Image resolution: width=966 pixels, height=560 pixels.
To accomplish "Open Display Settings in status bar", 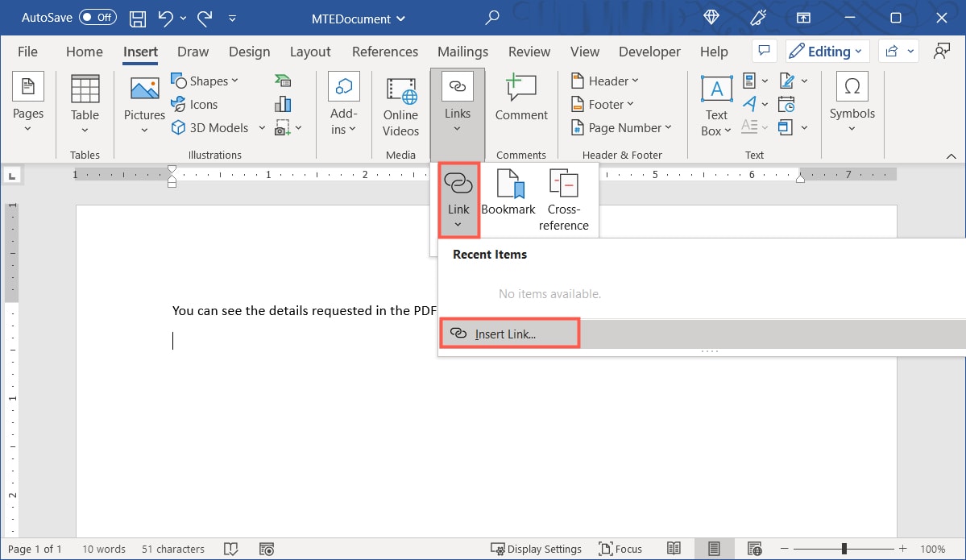I will point(537,549).
